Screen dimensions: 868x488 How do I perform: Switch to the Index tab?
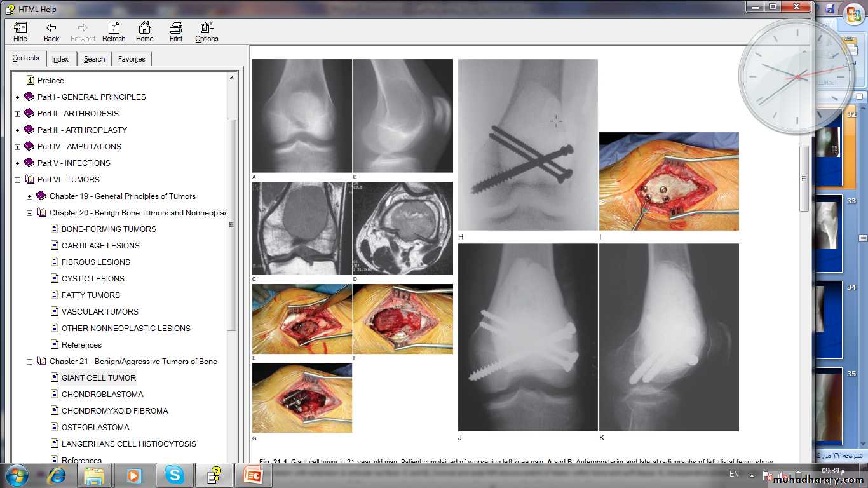tap(60, 59)
